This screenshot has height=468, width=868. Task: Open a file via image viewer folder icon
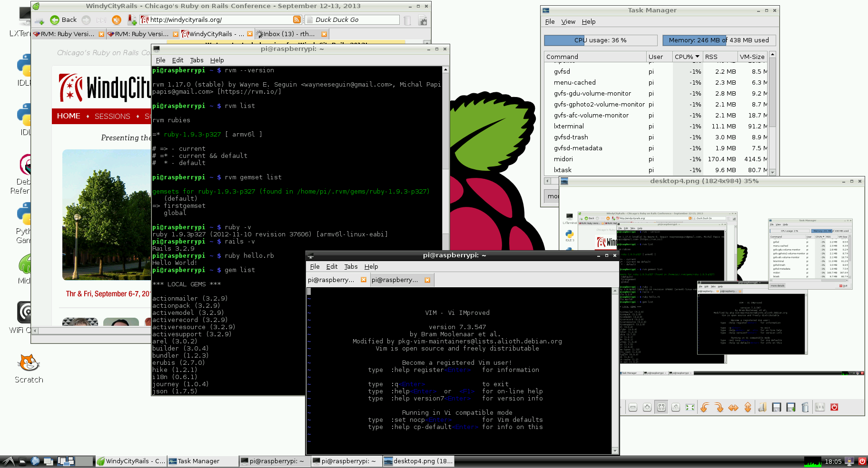(x=762, y=407)
